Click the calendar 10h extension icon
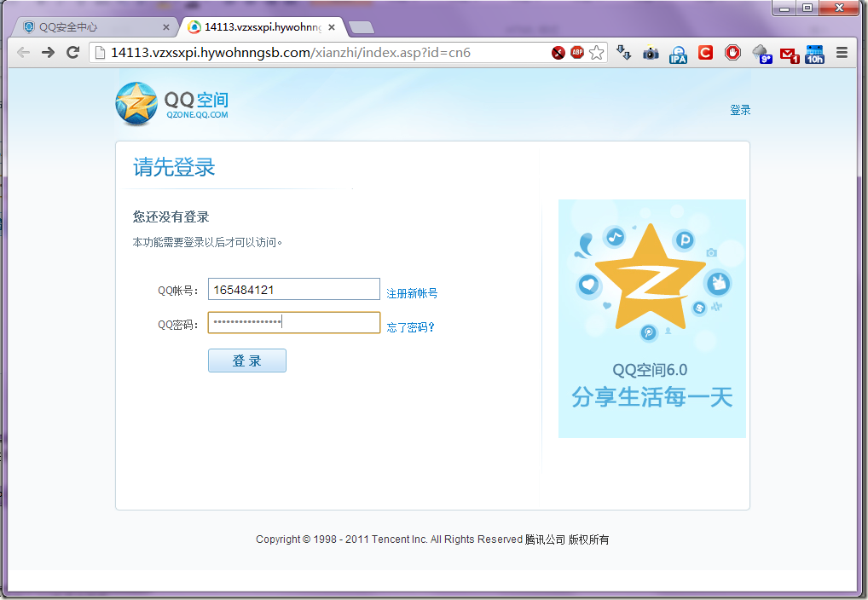Image resolution: width=868 pixels, height=600 pixels. point(815,54)
